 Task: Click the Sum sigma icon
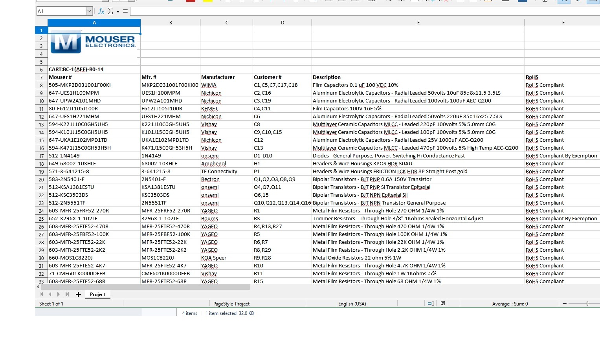pyautogui.click(x=110, y=11)
